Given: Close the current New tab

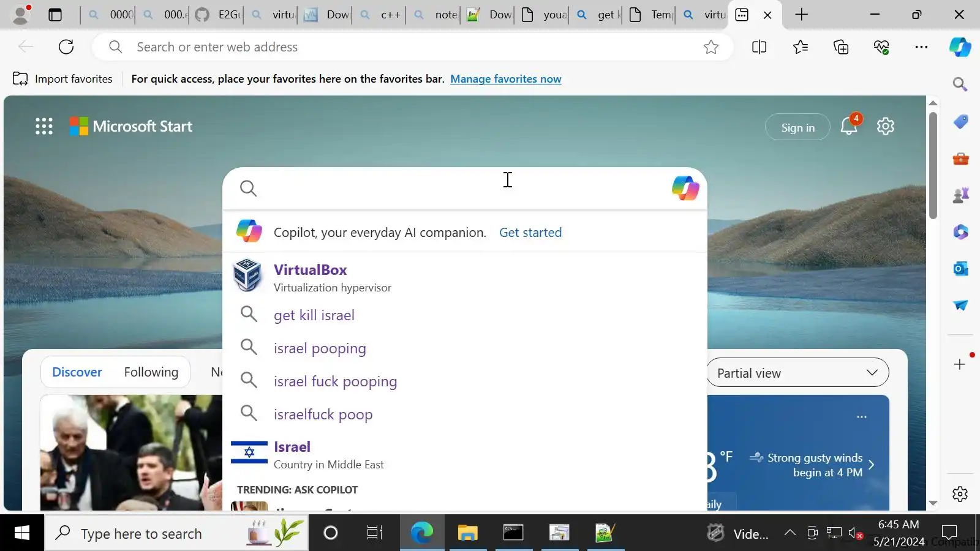Looking at the screenshot, I should [767, 15].
